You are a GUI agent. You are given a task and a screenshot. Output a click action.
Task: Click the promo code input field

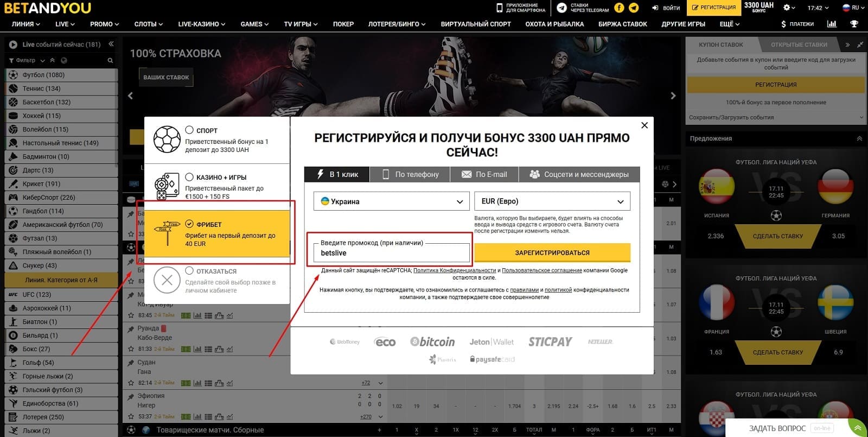(x=392, y=252)
